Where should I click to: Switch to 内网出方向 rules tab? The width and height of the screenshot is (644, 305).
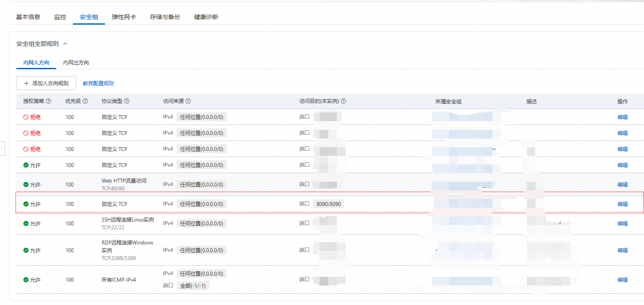(x=76, y=63)
